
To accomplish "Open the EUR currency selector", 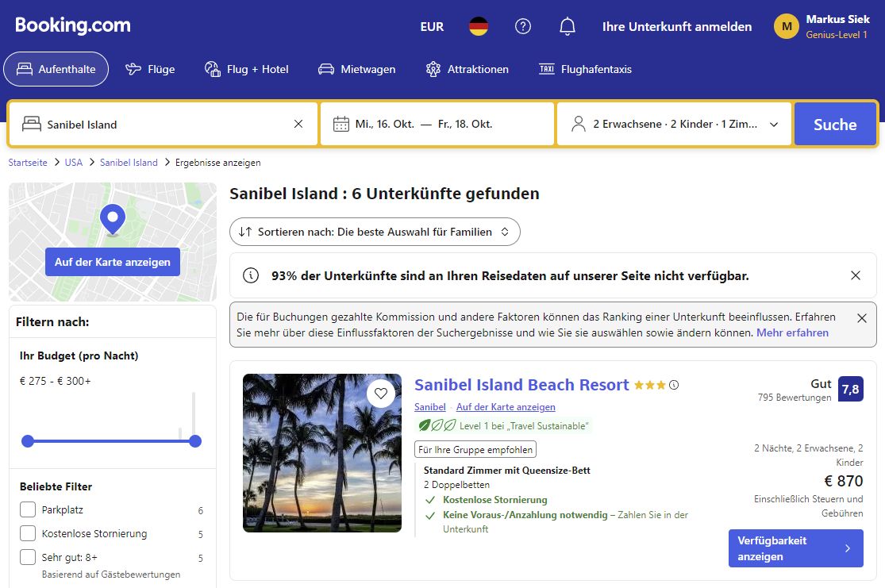I will click(x=432, y=26).
